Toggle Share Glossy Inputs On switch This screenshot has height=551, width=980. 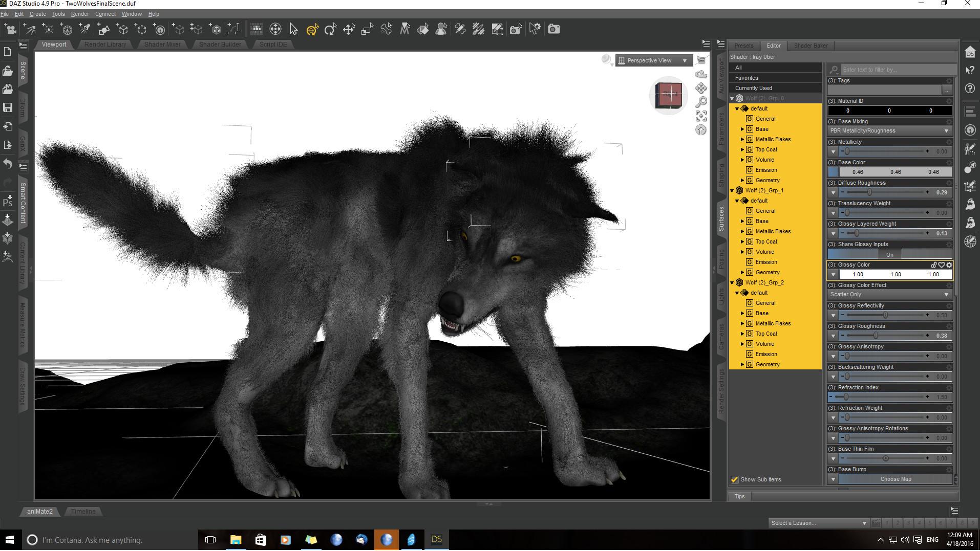(x=889, y=254)
